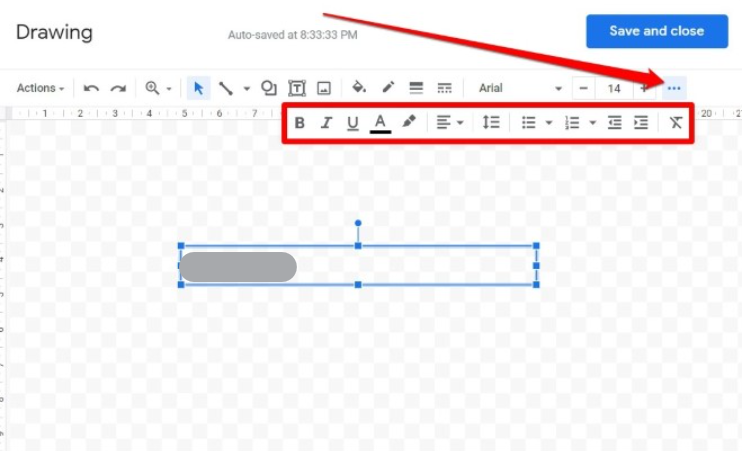742x451 pixels.
Task: Change border weight
Action: tap(416, 88)
